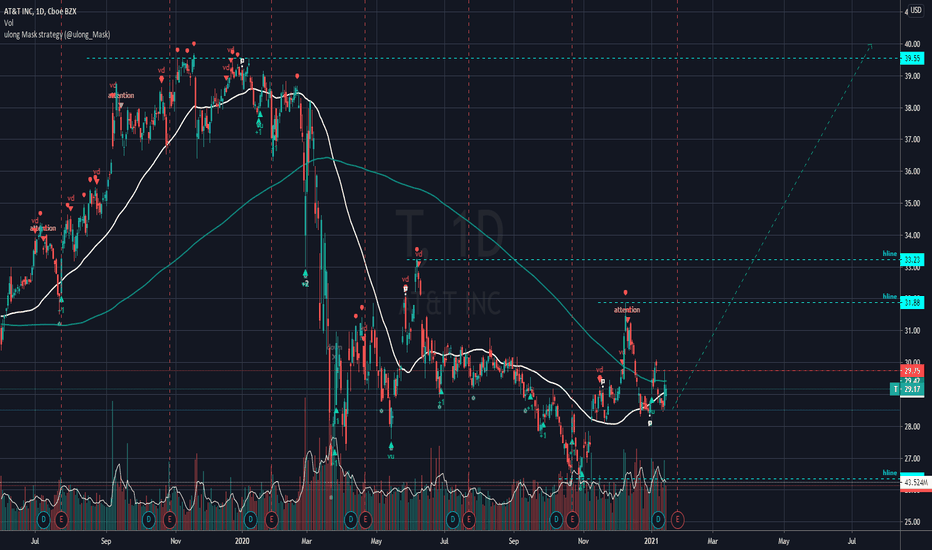
Task: Click dividend D marker right after Jul 2020
Action: coord(453,520)
